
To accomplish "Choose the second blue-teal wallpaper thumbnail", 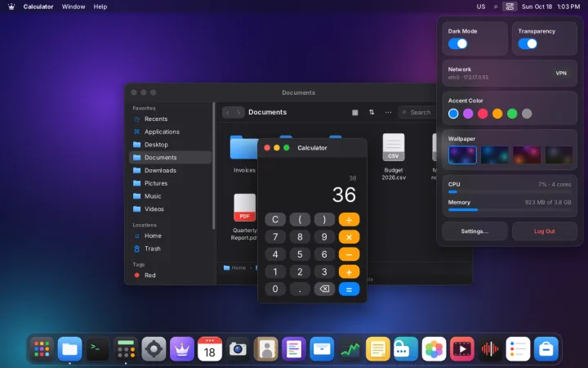I will coord(495,155).
